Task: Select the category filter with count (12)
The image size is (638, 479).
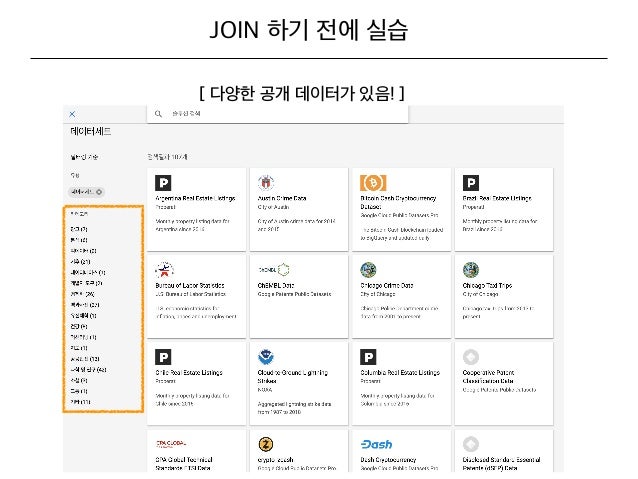Action: tap(85, 359)
